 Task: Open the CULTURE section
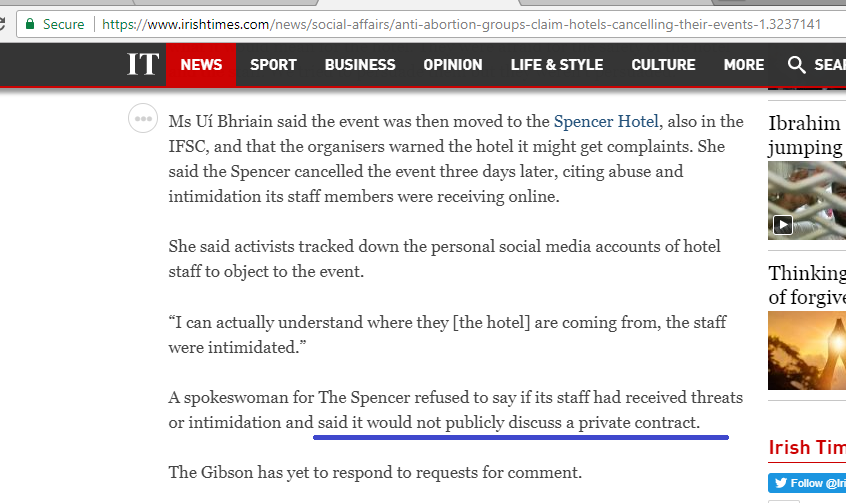(x=663, y=65)
